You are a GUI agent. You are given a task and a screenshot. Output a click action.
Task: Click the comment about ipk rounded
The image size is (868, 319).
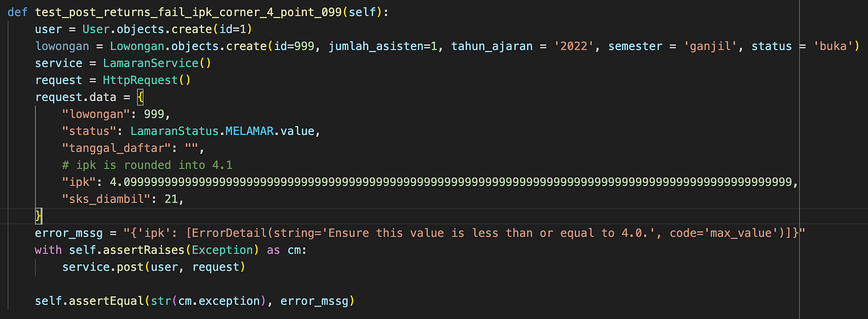pos(147,165)
